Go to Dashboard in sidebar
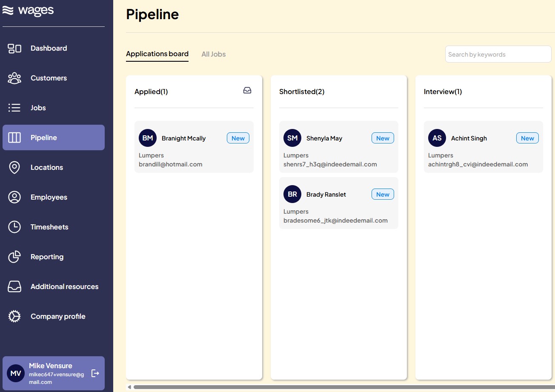 (x=54, y=49)
